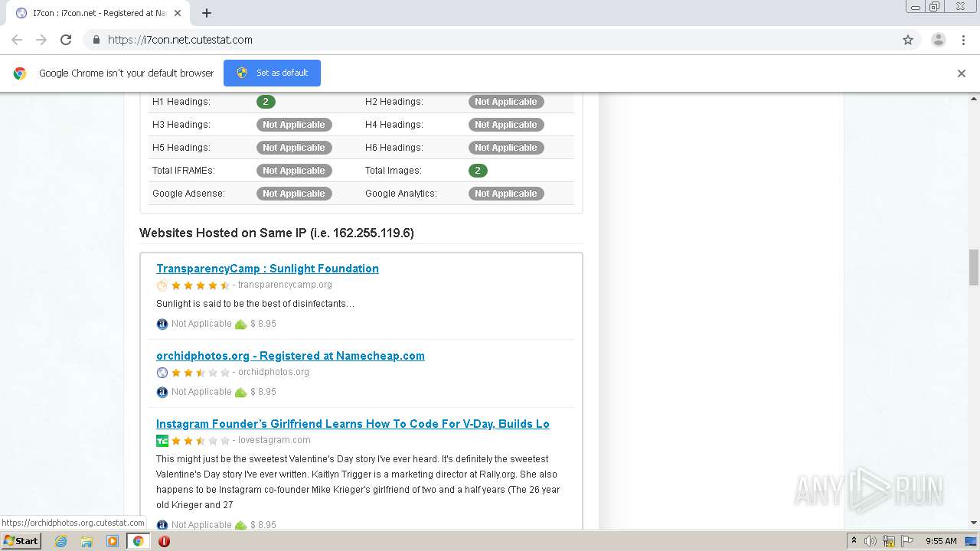
Task: Open the Windows Start menu
Action: [21, 541]
